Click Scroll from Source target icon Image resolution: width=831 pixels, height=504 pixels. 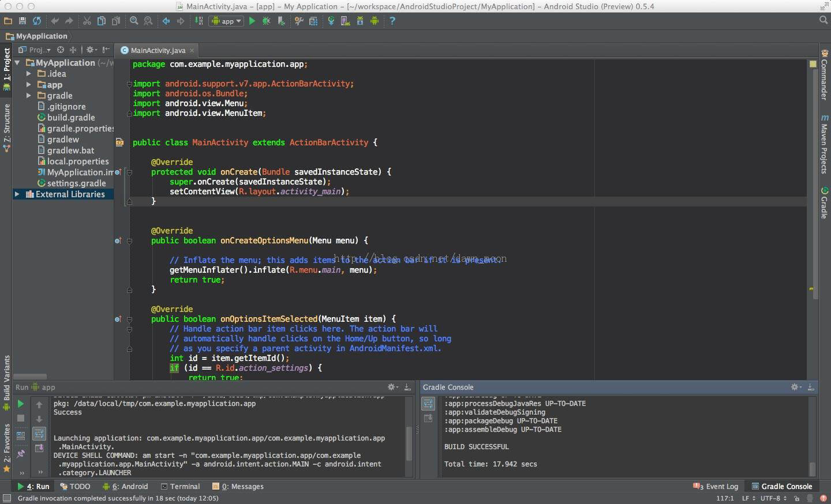click(61, 50)
